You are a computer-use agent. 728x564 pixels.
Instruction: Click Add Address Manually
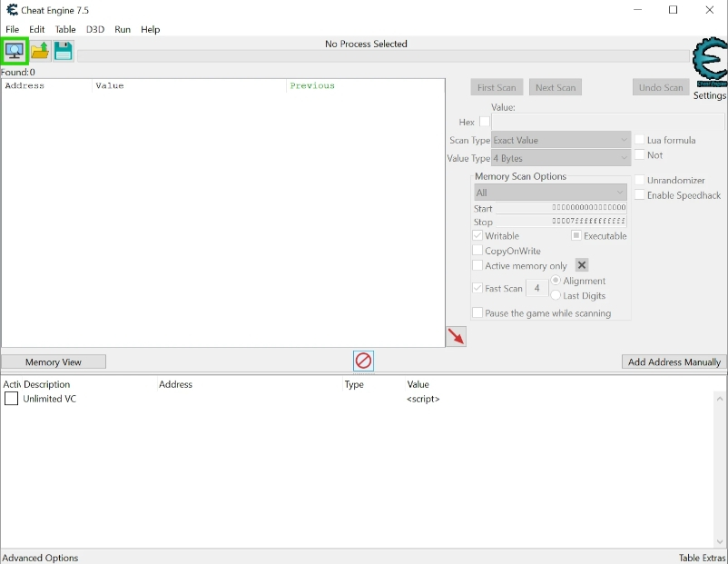click(674, 361)
